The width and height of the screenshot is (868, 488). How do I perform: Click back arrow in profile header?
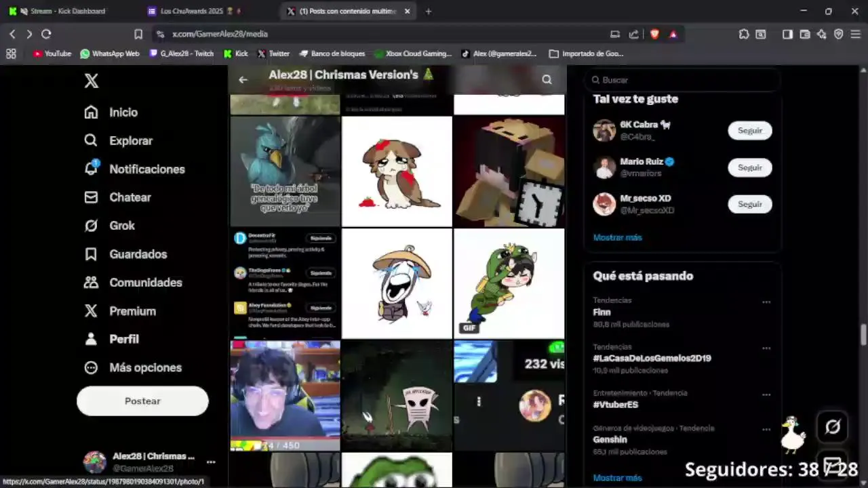[243, 79]
